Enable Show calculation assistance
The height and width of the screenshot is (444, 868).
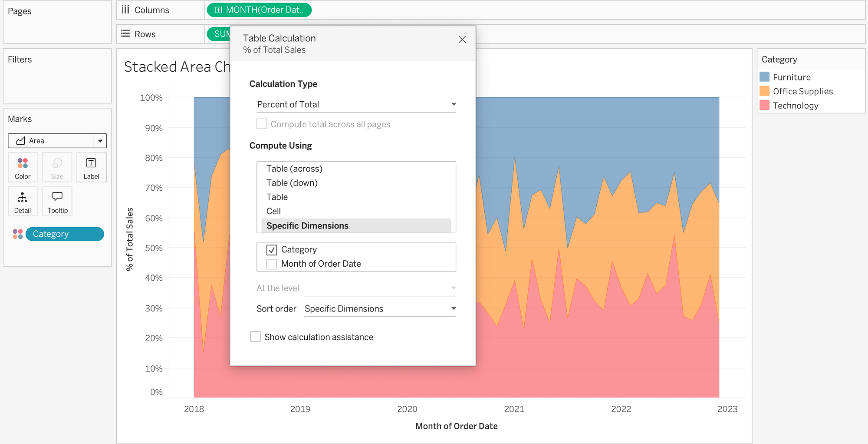256,337
